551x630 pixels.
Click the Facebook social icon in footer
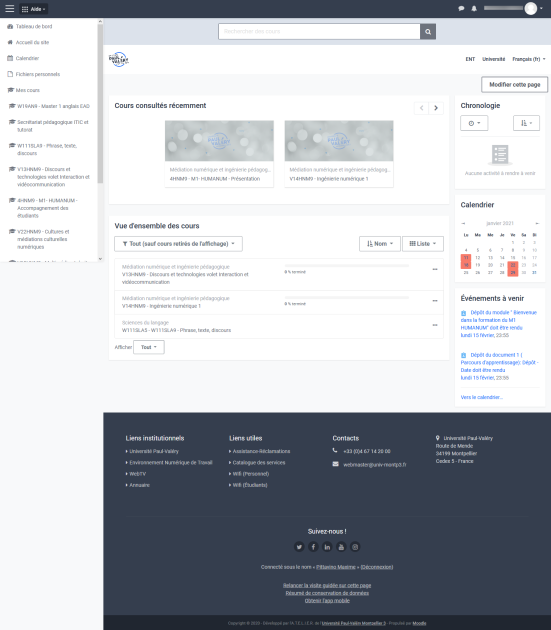pyautogui.click(x=313, y=547)
